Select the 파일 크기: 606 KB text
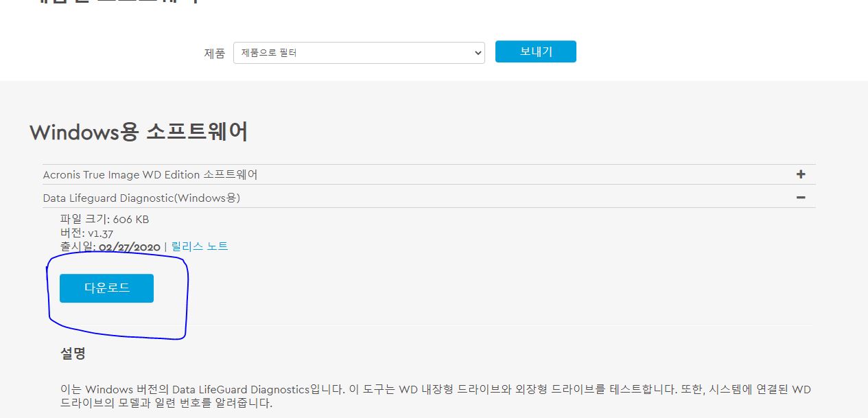This screenshot has width=868, height=418. pyautogui.click(x=104, y=220)
